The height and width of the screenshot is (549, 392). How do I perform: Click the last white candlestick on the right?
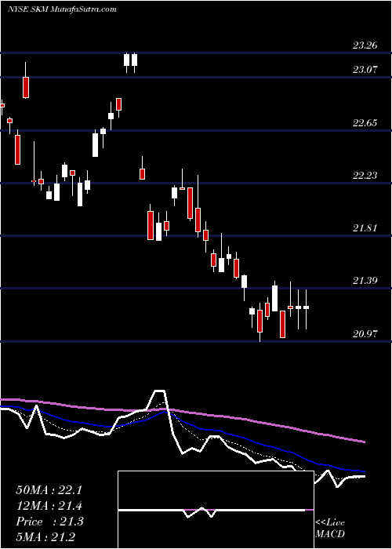coord(306,309)
